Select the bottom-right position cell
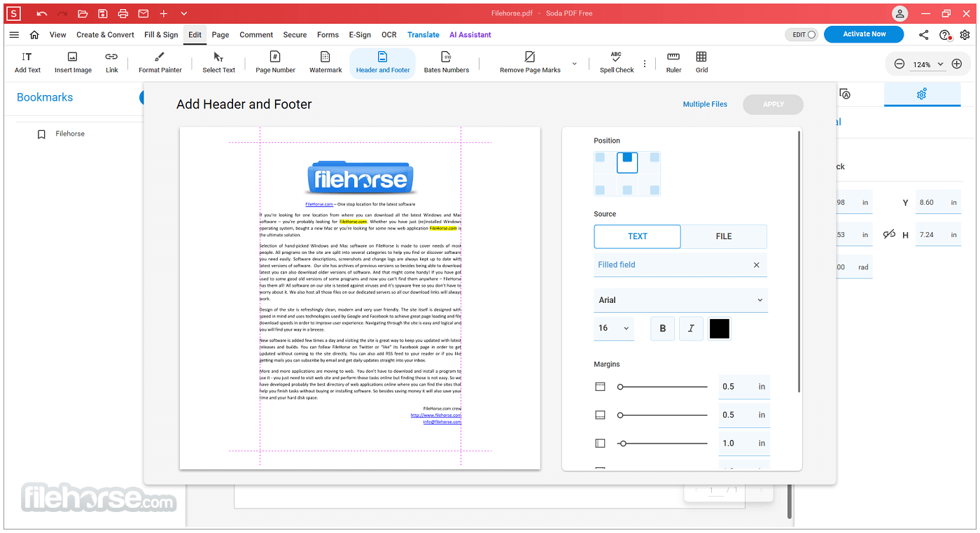This screenshot has height=533, width=980. click(x=654, y=190)
